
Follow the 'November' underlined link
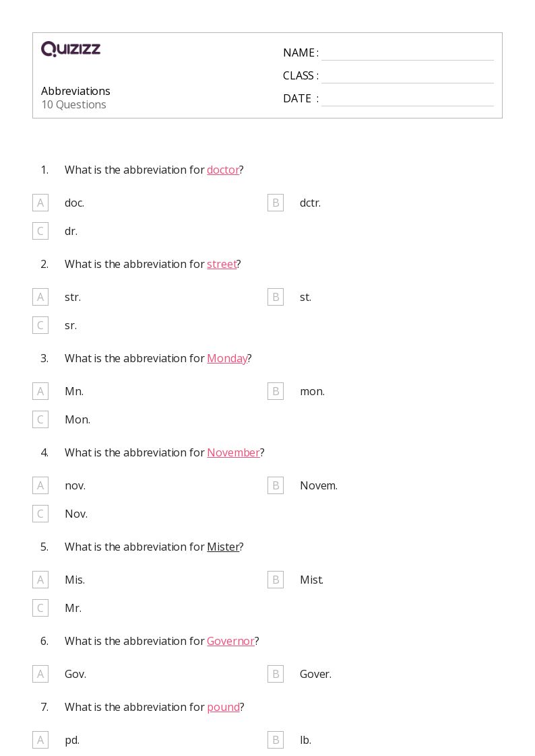(x=233, y=453)
